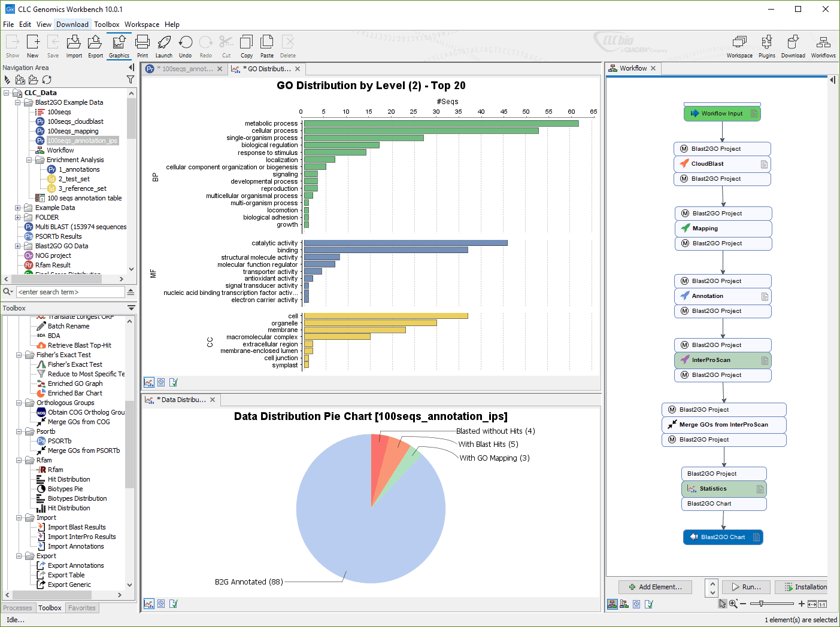Click the Print toolbar icon
The image size is (840, 627).
142,46
